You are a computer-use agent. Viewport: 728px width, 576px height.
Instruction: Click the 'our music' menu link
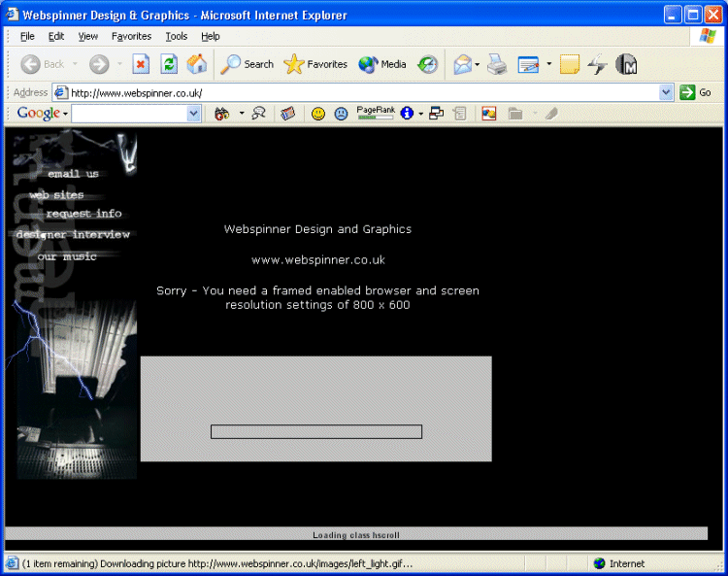(x=67, y=256)
